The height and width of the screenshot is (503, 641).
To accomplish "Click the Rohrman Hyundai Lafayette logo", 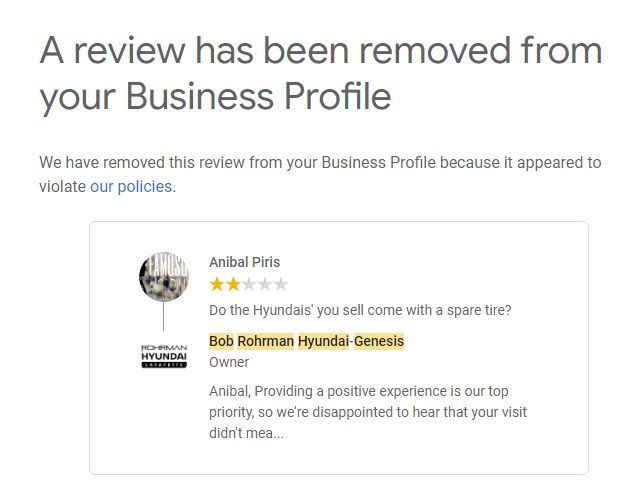I will 164,356.
